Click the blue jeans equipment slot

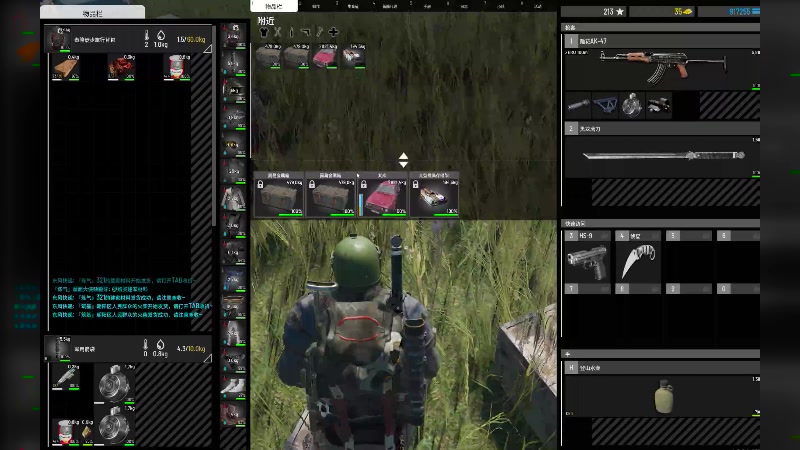(x=233, y=279)
